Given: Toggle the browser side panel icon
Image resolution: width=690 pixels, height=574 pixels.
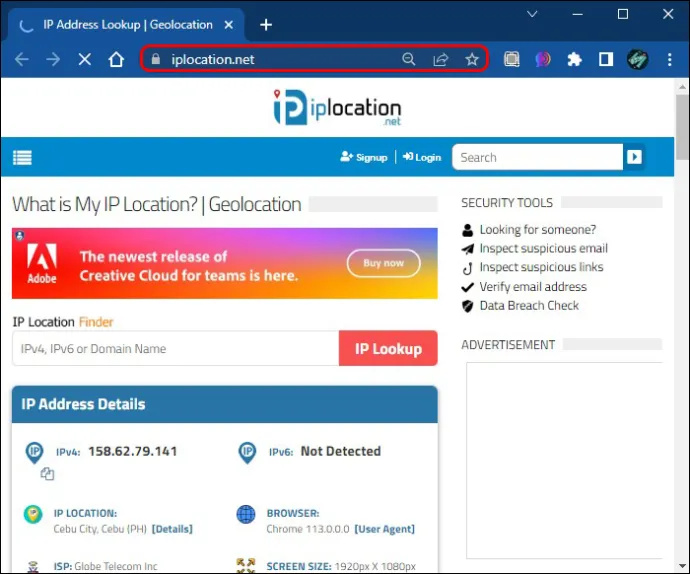Looking at the screenshot, I should [x=606, y=59].
